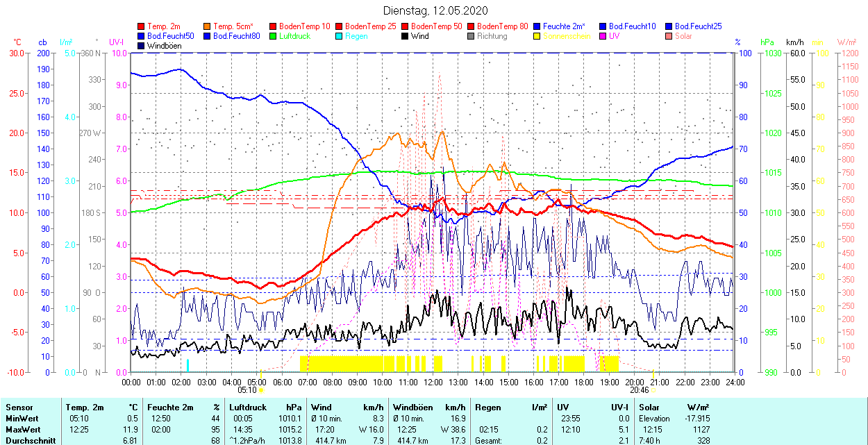Select the yellow Sonnenschein legend swatch
The width and height of the screenshot is (868, 445).
point(536,36)
